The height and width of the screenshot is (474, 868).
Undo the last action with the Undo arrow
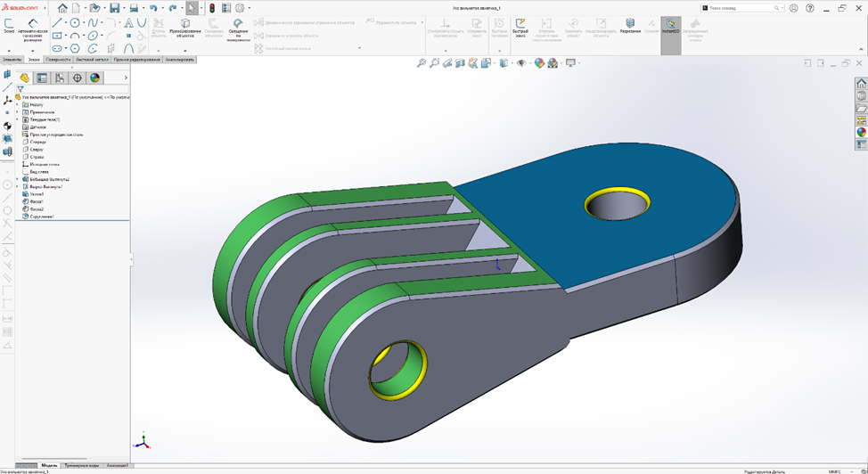[x=153, y=8]
